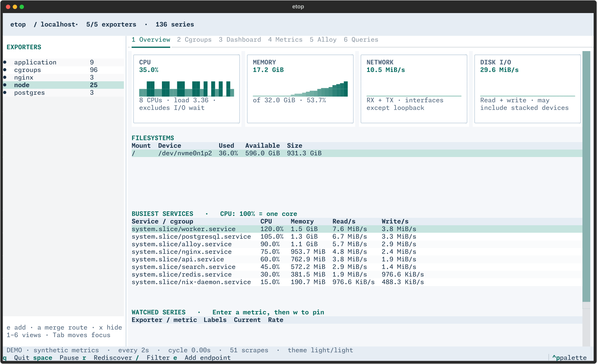Click the DISK I/O 29.6 MiB/s card
Viewport: 597px width, 364px height.
528,89
